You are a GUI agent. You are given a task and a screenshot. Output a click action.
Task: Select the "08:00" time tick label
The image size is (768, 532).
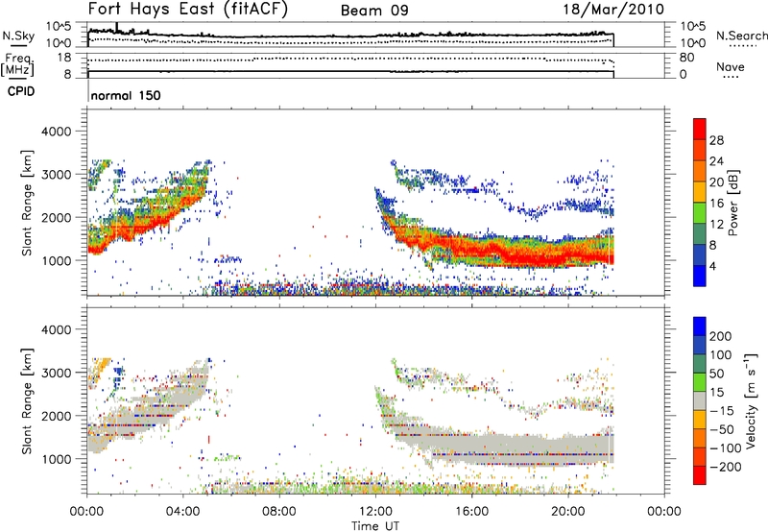point(279,512)
